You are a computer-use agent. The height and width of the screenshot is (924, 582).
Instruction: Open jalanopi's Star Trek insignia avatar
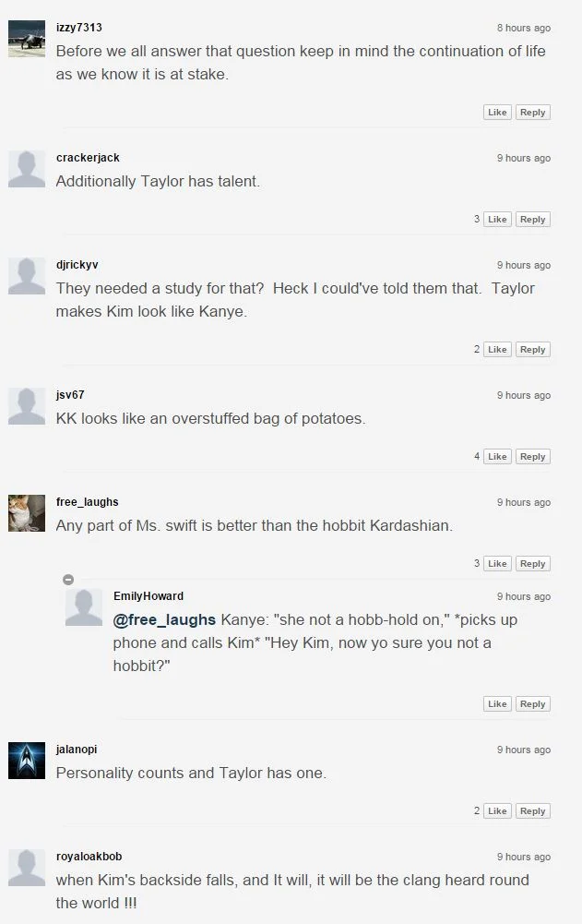click(x=27, y=761)
